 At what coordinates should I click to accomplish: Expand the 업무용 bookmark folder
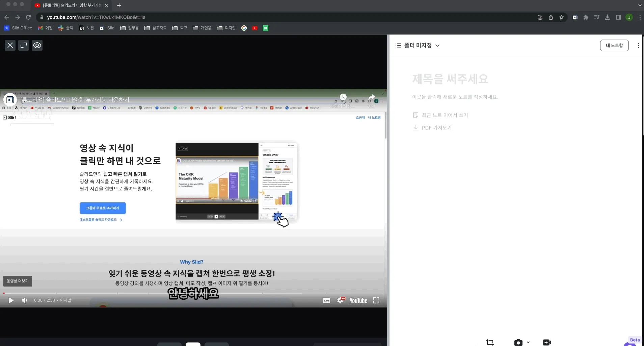[x=130, y=28]
